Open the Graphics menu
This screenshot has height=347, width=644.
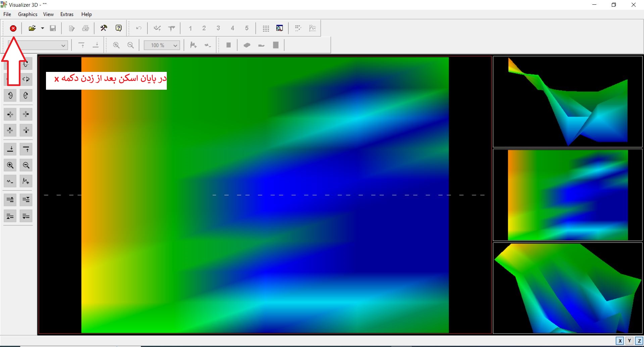pos(28,14)
